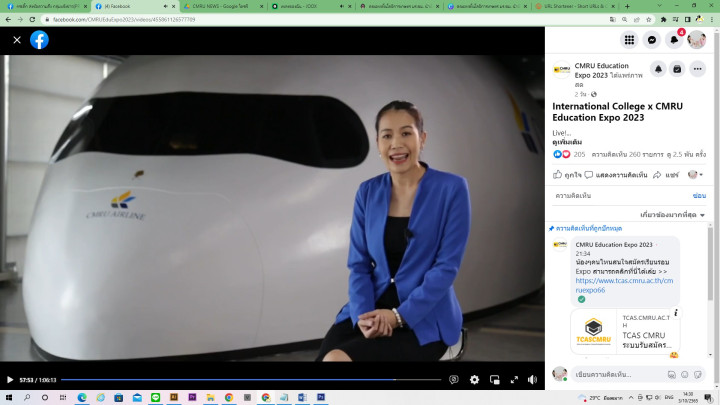Expand post description with see more

[x=567, y=142]
